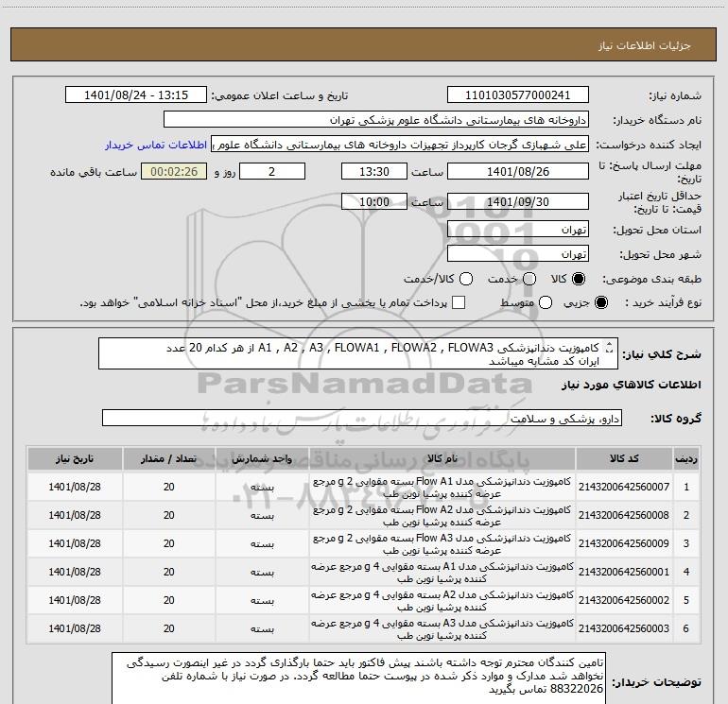Click the تعداد / مقدار column header
This screenshot has height=704, width=728.
169,458
